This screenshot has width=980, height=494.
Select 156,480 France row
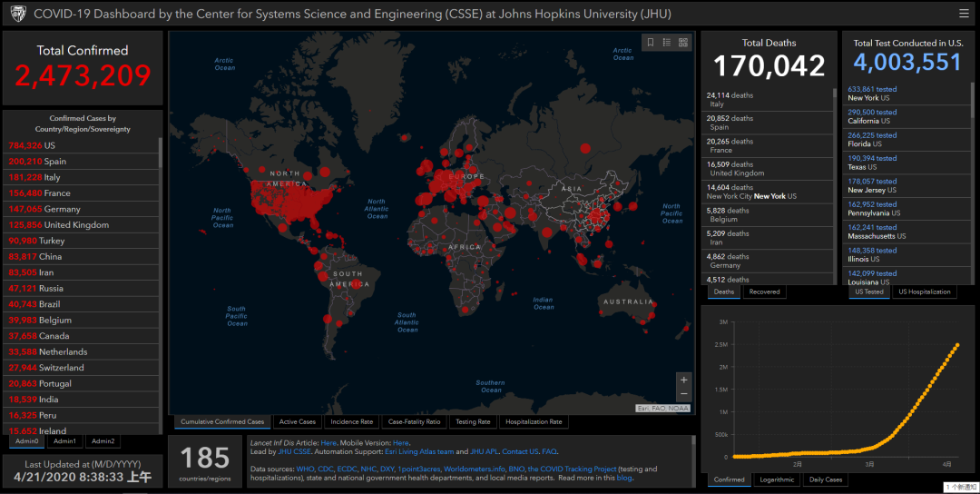[x=81, y=193]
